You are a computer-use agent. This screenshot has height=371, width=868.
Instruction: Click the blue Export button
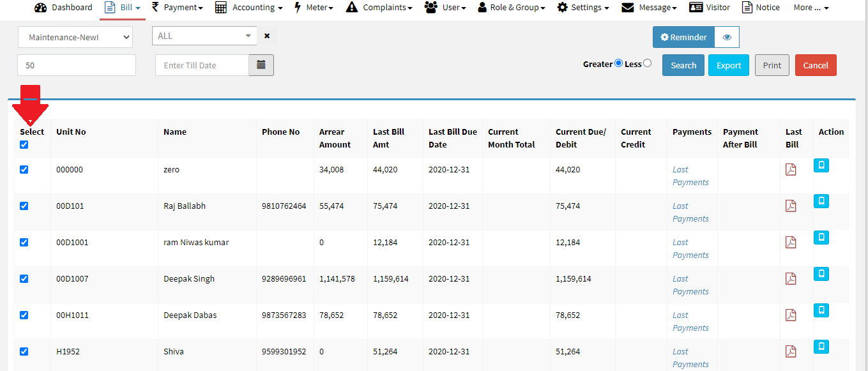(728, 65)
